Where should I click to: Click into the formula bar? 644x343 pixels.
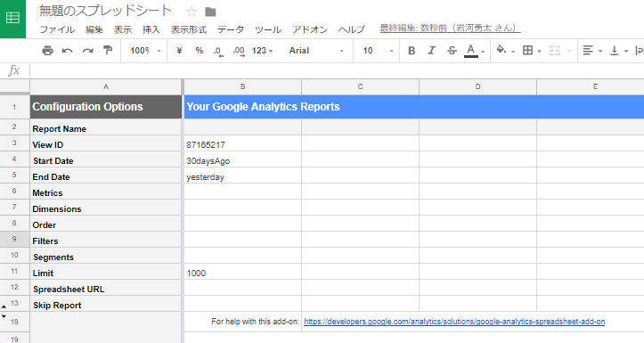click(337, 70)
